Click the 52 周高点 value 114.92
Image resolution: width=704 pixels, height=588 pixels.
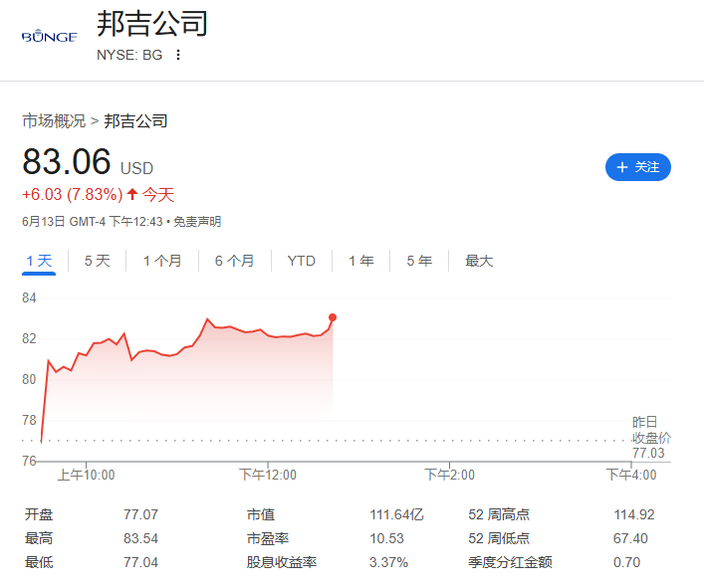click(x=634, y=514)
